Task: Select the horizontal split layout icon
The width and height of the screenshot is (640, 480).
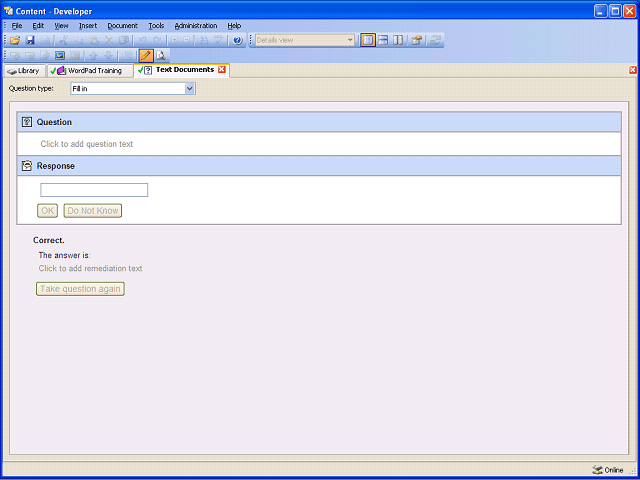Action: point(383,40)
